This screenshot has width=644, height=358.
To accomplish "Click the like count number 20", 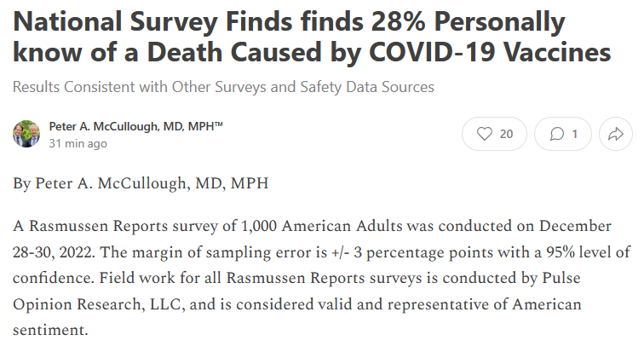I will 507,134.
